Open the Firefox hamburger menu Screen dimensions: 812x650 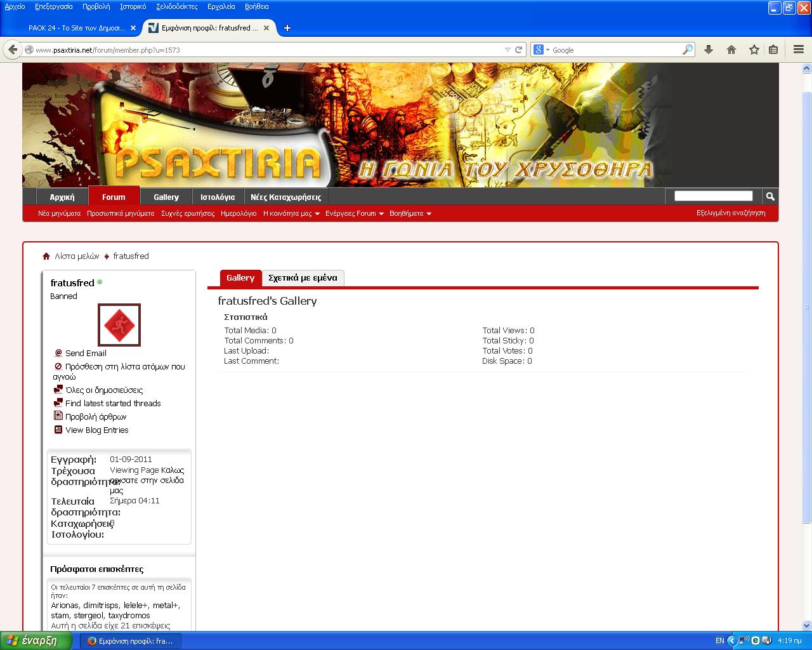point(799,50)
